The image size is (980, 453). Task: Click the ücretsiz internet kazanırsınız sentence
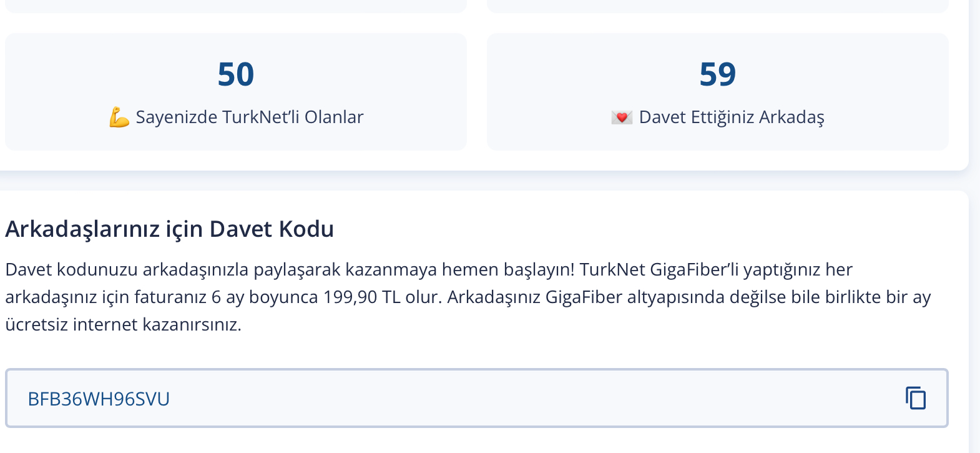tap(123, 324)
